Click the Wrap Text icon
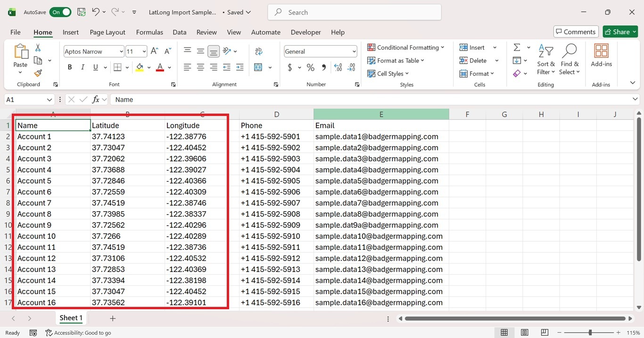This screenshot has height=338, width=644. [x=258, y=51]
